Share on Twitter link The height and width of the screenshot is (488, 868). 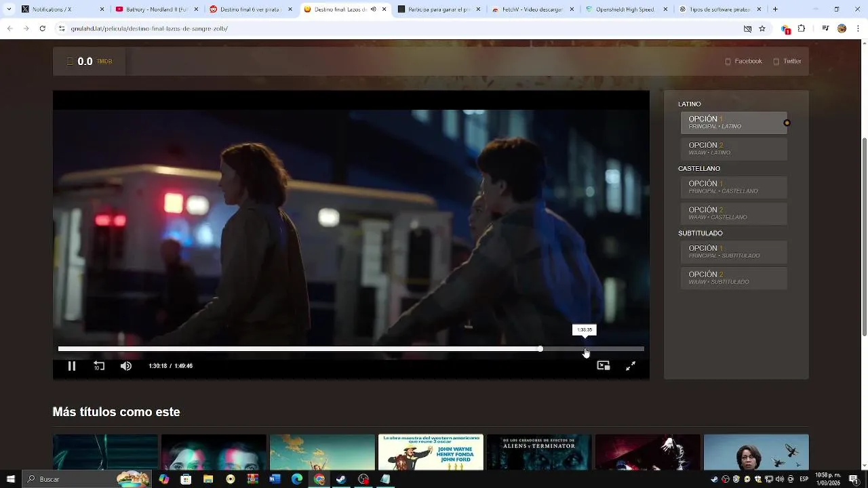point(787,61)
